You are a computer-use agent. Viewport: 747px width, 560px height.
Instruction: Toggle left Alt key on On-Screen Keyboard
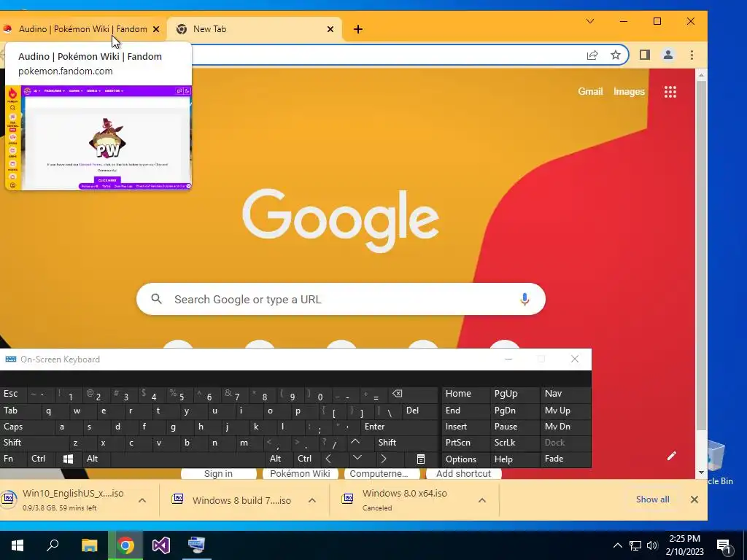point(96,459)
